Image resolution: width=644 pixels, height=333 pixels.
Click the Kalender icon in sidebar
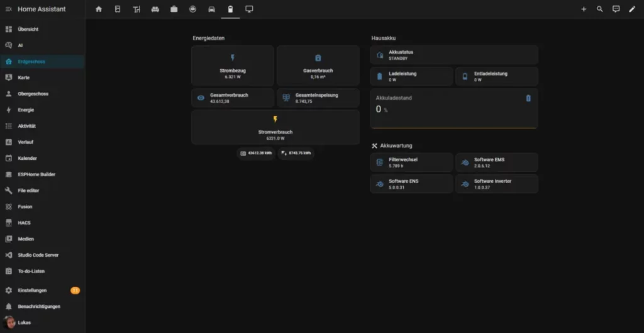(x=9, y=158)
